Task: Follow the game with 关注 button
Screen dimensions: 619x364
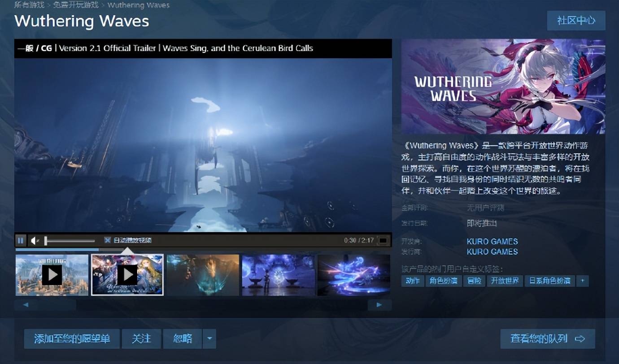Action: [x=141, y=339]
